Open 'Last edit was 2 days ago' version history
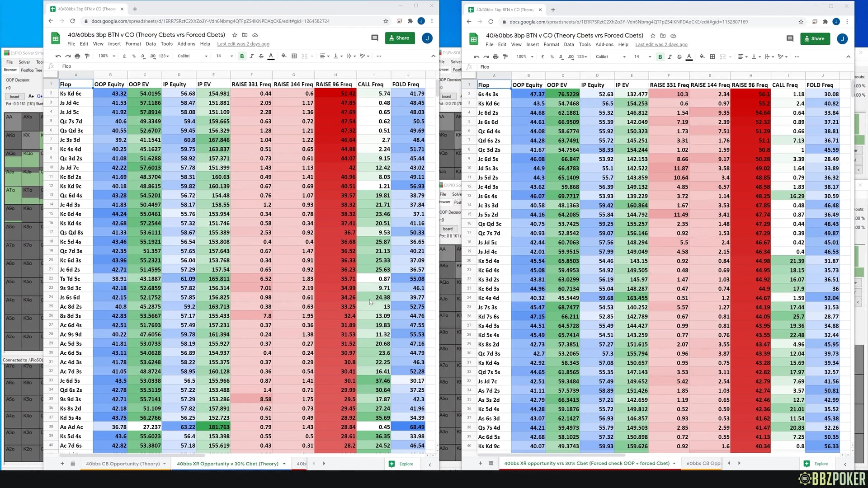 243,44
